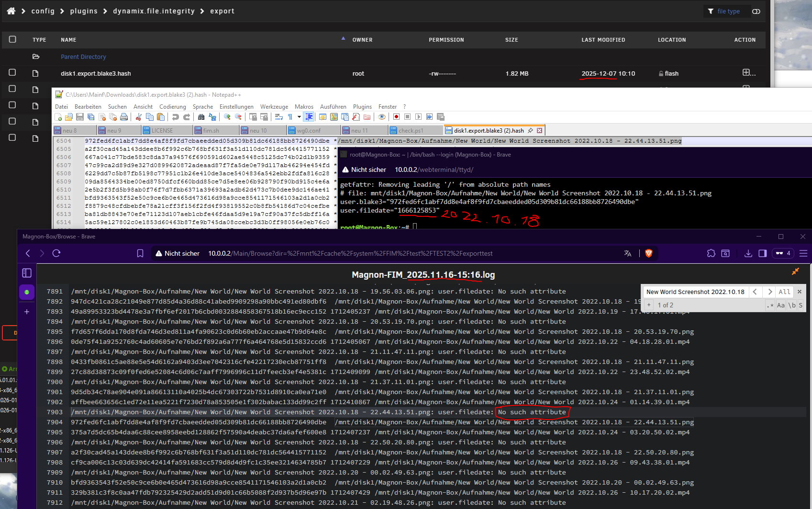Screen dimensions: 812x509
Task: Close the find panel with the x
Action: tap(799, 292)
